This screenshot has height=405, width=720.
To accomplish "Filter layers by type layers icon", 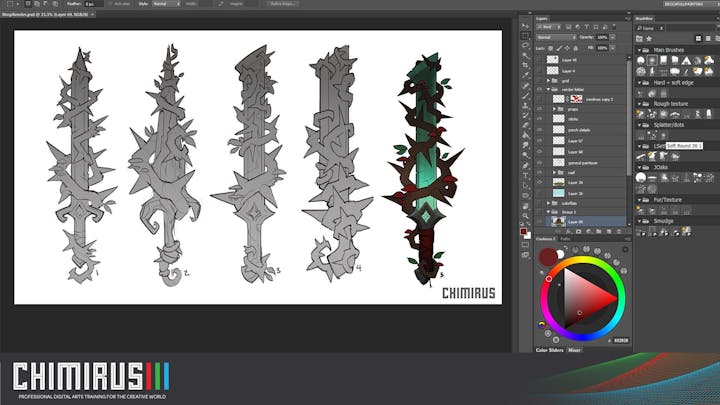I will click(587, 27).
